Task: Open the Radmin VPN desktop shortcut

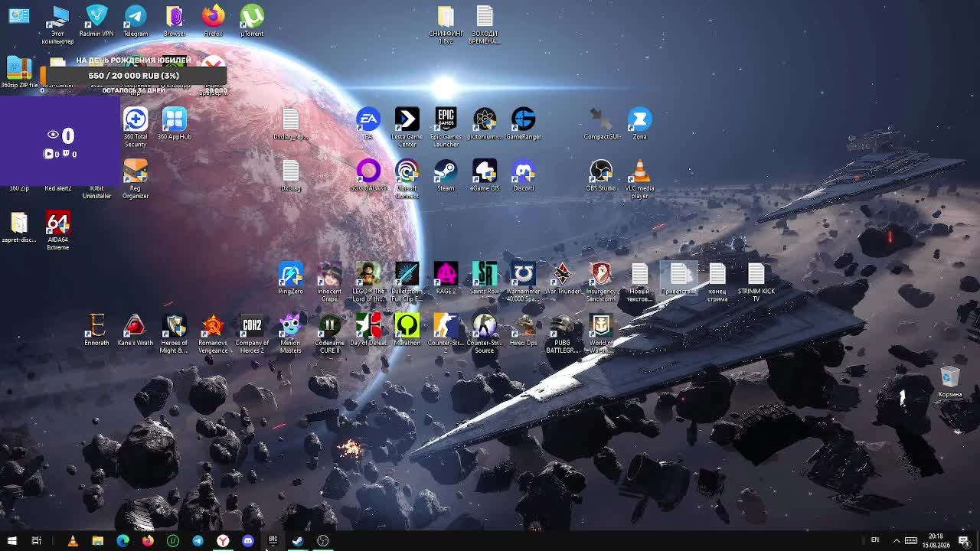Action: click(96, 21)
